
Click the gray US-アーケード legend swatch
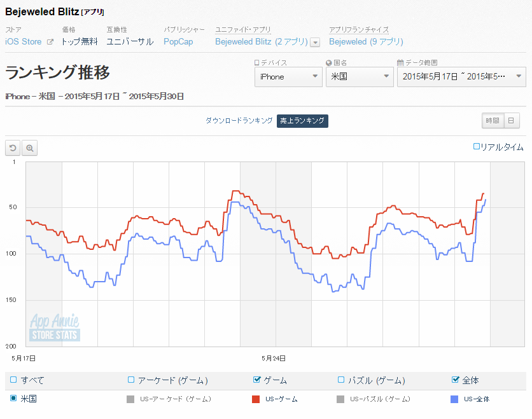pos(130,399)
